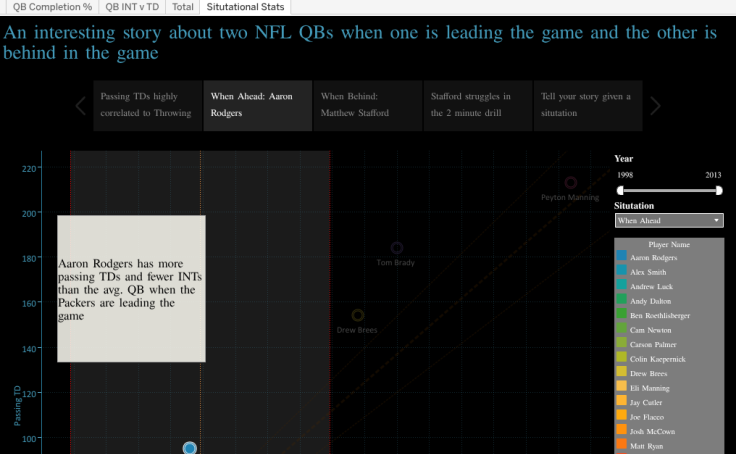This screenshot has width=736, height=454.
Task: Click the 'Colin Kaepernick' legend name
Action: pos(658,359)
